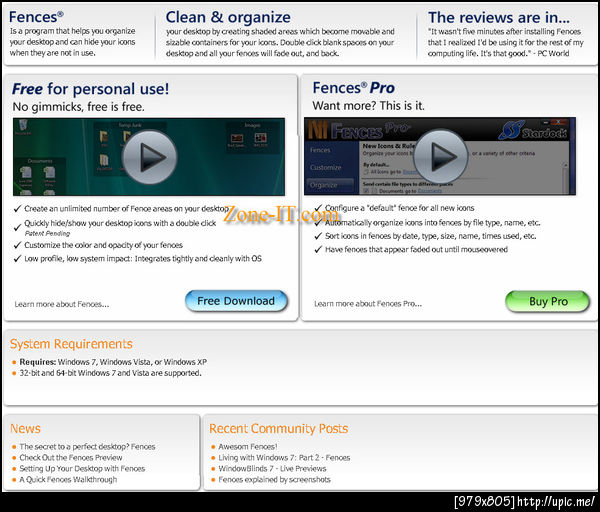Play the Fences Pro demo video
This screenshot has width=600, height=512.
click(x=441, y=157)
